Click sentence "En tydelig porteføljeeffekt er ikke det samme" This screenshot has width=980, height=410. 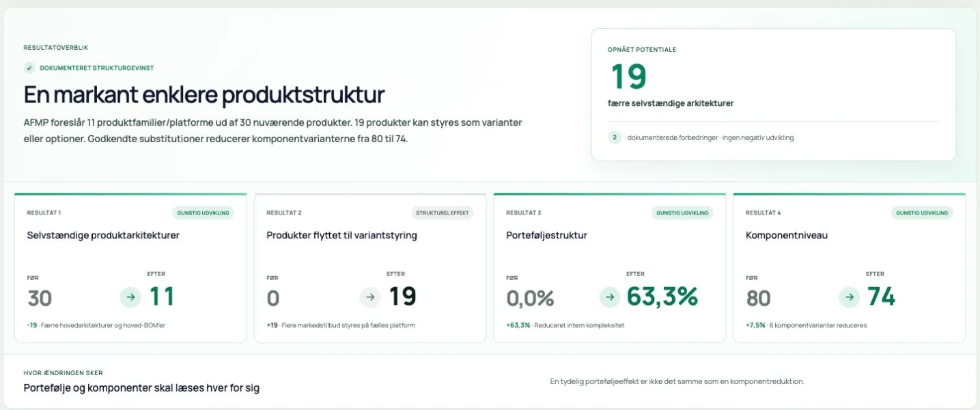pyautogui.click(x=677, y=381)
